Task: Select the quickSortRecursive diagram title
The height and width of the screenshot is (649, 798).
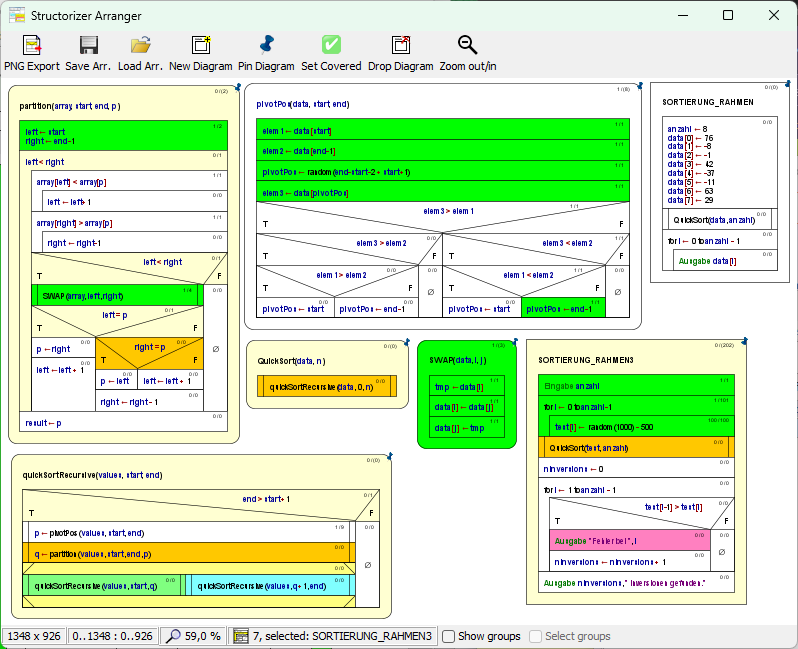Action: point(92,475)
